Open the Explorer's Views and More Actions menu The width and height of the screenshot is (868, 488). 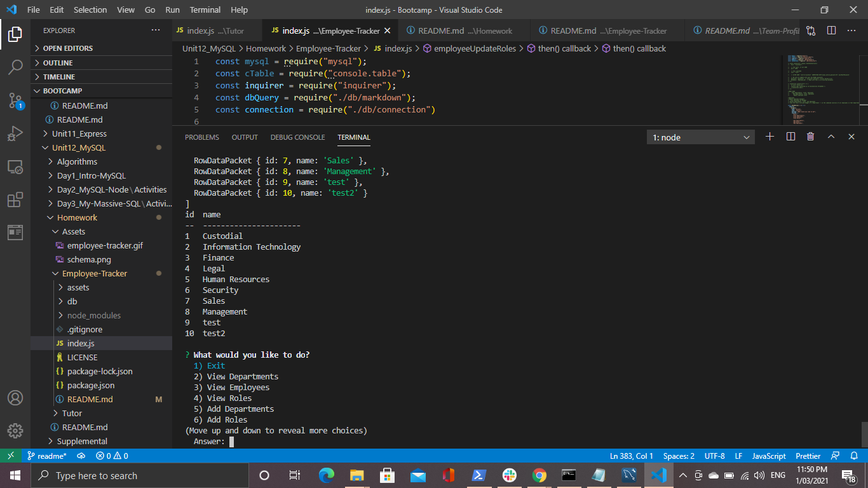(x=156, y=30)
